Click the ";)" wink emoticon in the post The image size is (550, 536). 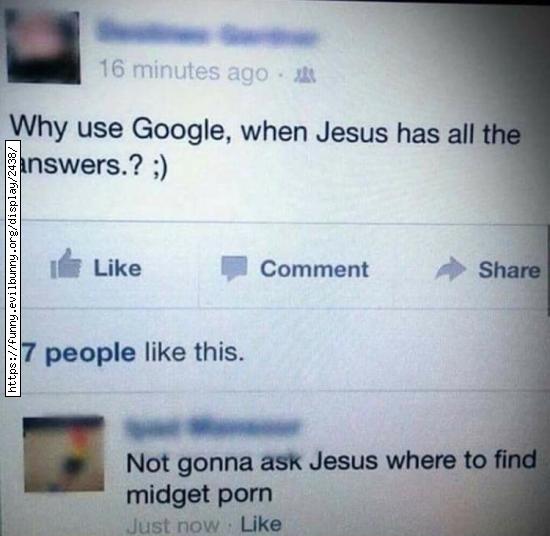point(159,168)
